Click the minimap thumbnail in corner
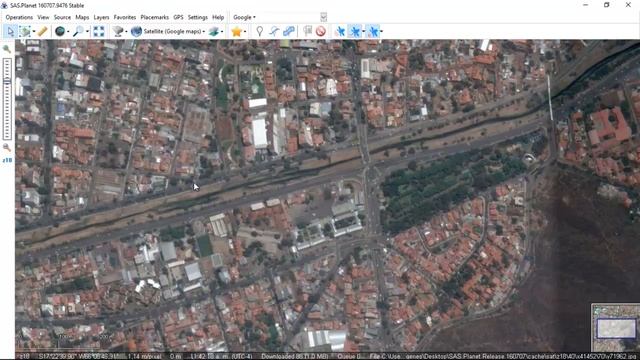Viewport: 640px width, 360px height. [x=616, y=328]
